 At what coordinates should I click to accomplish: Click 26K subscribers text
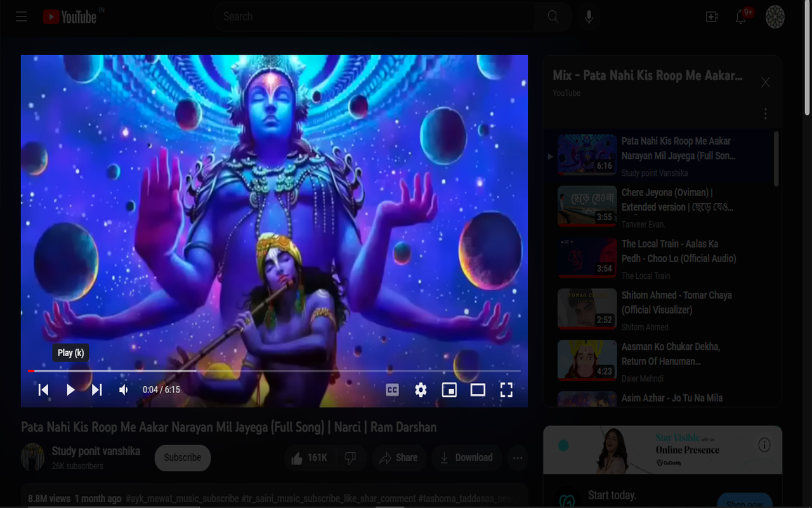77,466
